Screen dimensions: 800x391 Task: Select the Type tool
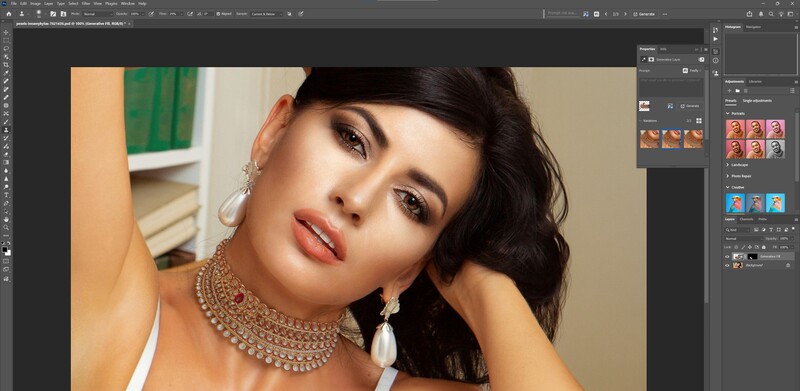(x=6, y=195)
